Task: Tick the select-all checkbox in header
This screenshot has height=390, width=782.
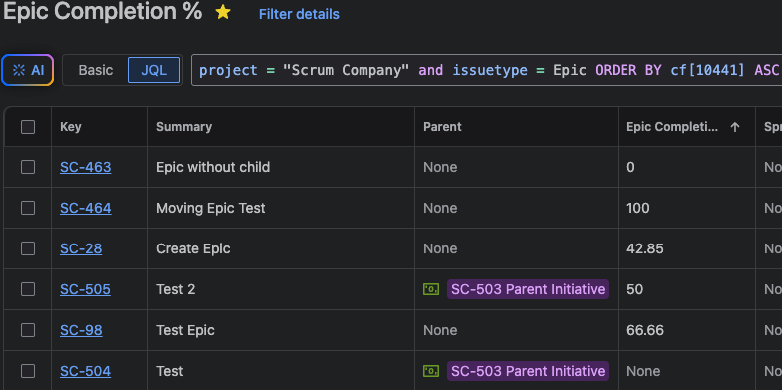Action: [x=28, y=127]
